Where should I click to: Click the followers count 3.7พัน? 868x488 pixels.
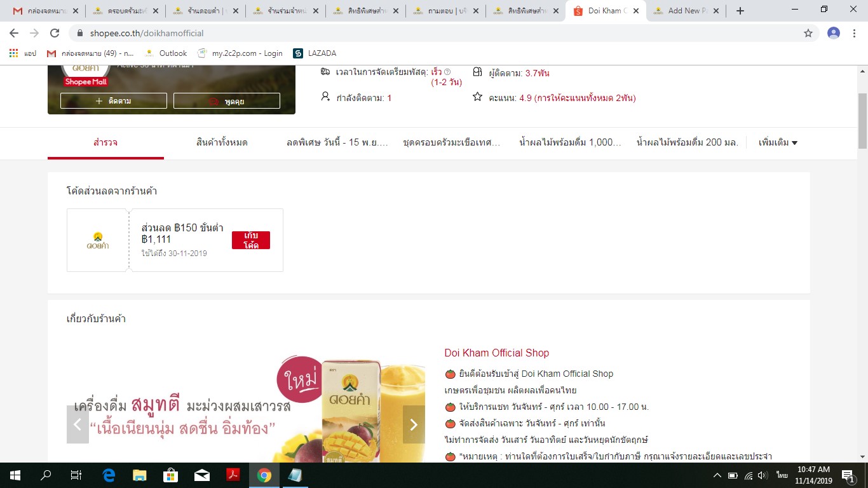[x=538, y=73]
